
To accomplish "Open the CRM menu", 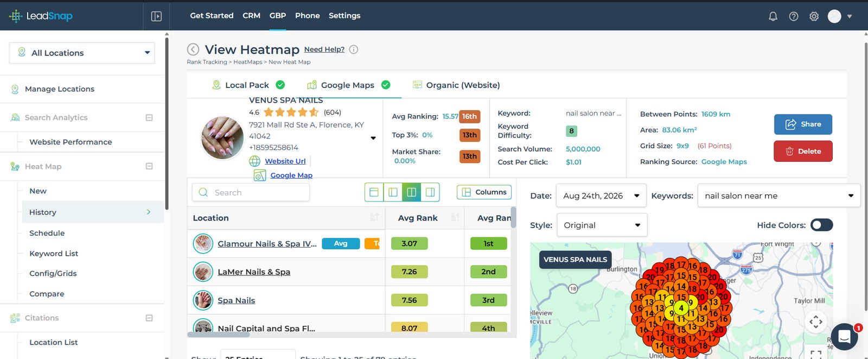I will coord(251,16).
